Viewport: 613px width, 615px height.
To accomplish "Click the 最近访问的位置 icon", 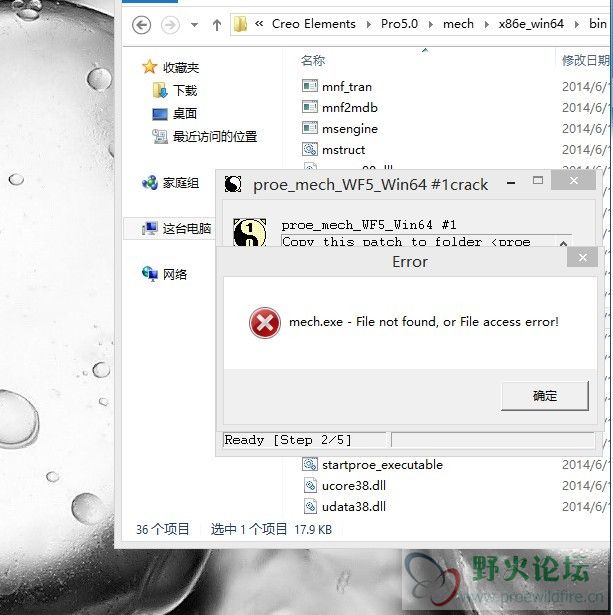I will click(x=160, y=136).
